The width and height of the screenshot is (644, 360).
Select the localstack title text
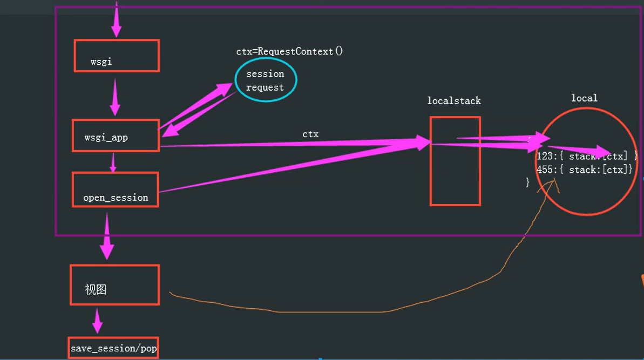(454, 100)
